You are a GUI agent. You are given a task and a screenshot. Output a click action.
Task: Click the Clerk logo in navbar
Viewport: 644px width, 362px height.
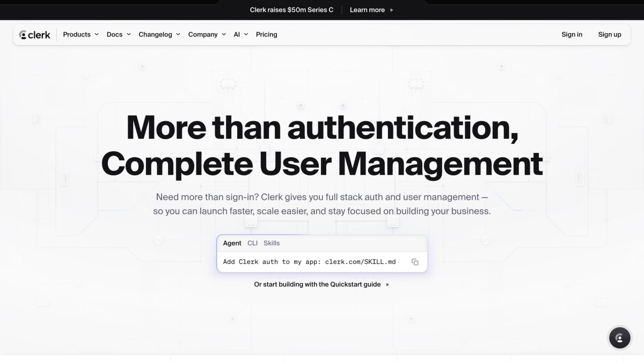click(x=35, y=35)
